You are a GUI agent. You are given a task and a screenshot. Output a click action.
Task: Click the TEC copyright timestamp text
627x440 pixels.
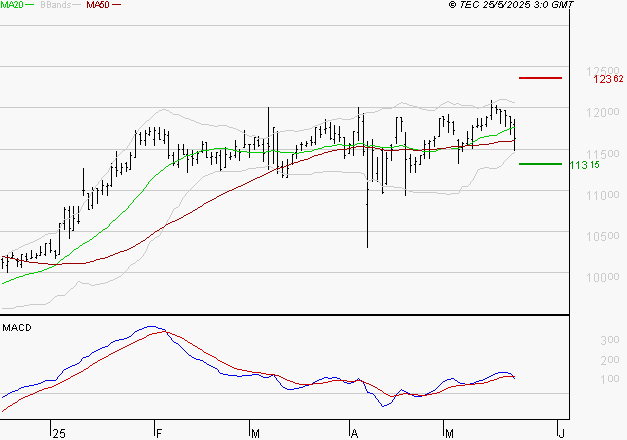pos(511,5)
